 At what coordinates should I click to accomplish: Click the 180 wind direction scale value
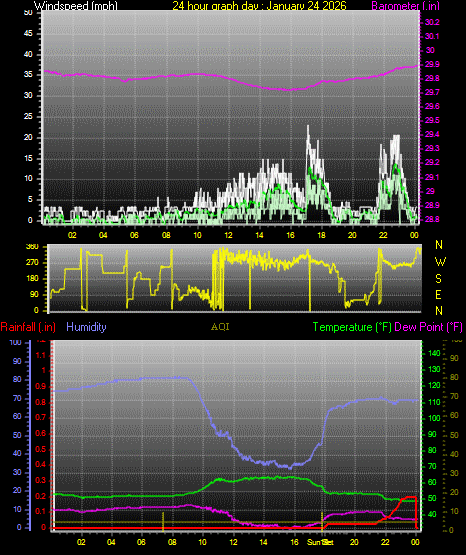tap(32, 279)
